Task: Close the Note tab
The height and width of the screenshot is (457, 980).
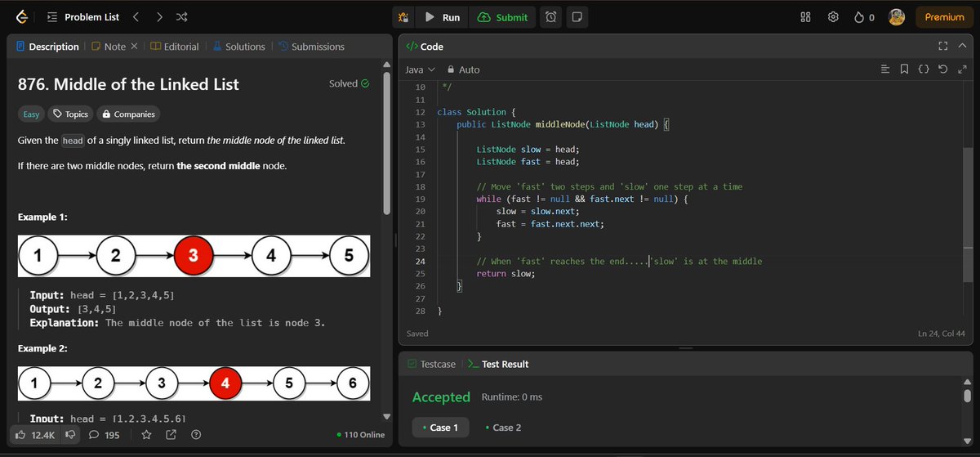Action: [x=135, y=47]
